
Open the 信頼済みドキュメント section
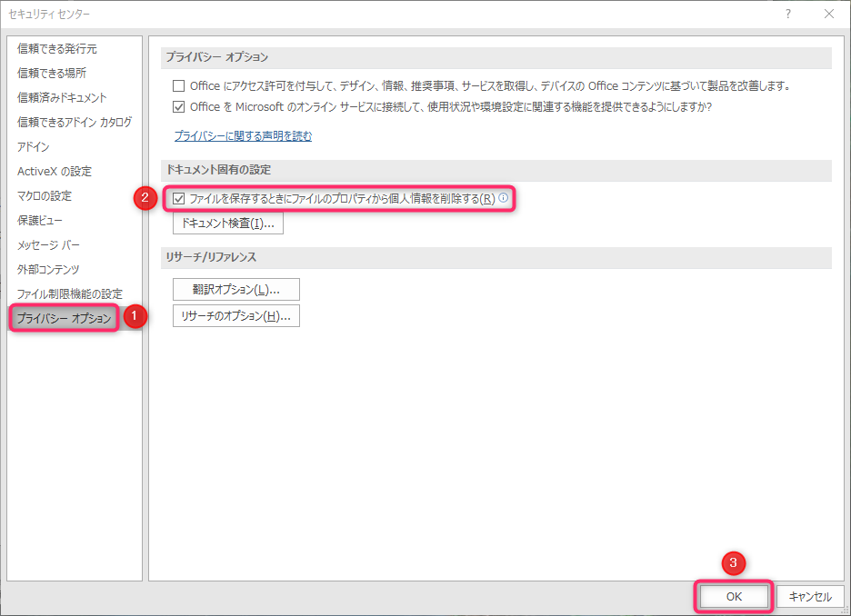(62, 97)
